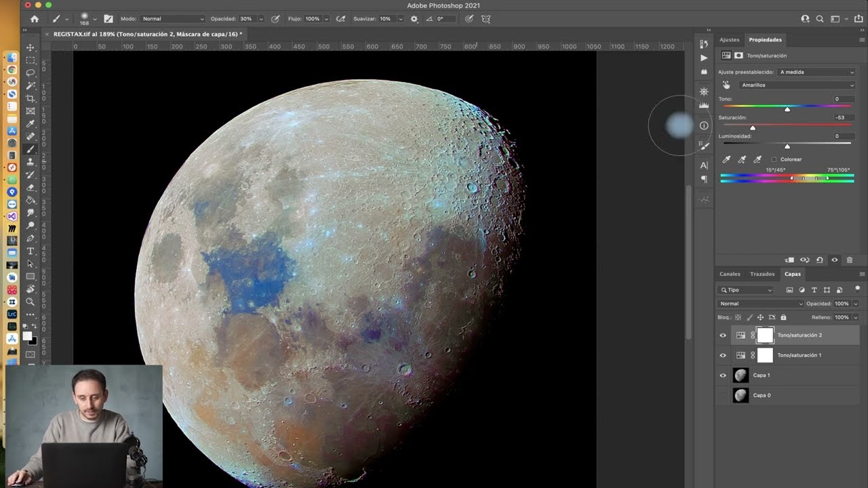
Task: Click the foreground color swatch
Action: (x=27, y=336)
